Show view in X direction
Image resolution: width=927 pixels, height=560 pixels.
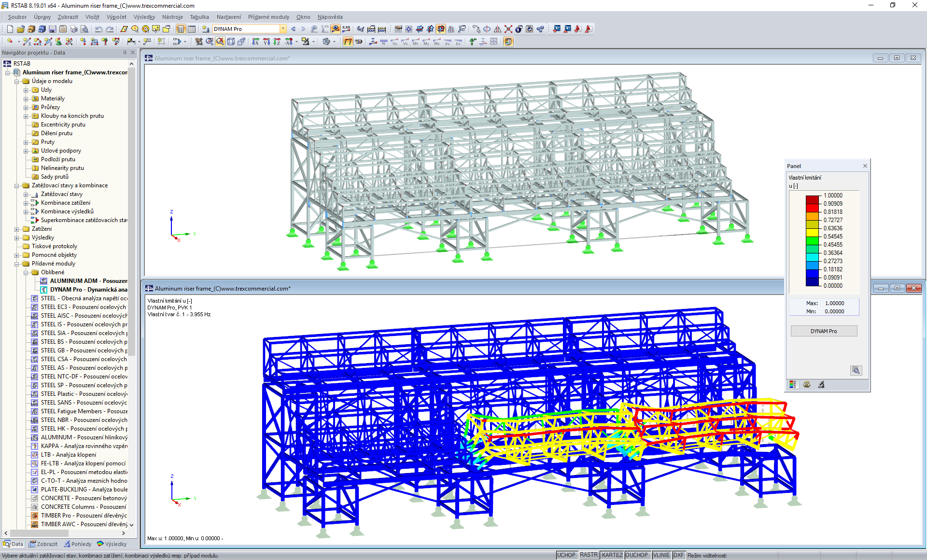[x=255, y=42]
